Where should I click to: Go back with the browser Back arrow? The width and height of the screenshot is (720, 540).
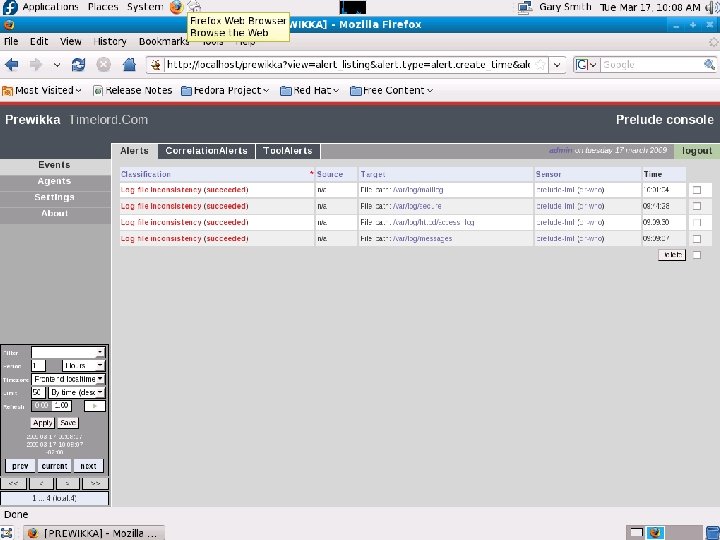click(11, 65)
